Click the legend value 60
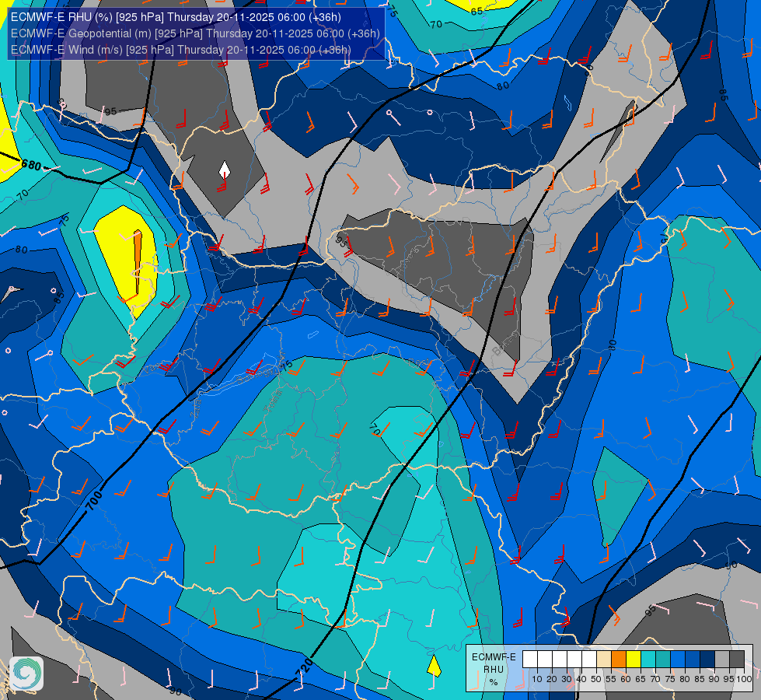 (626, 679)
